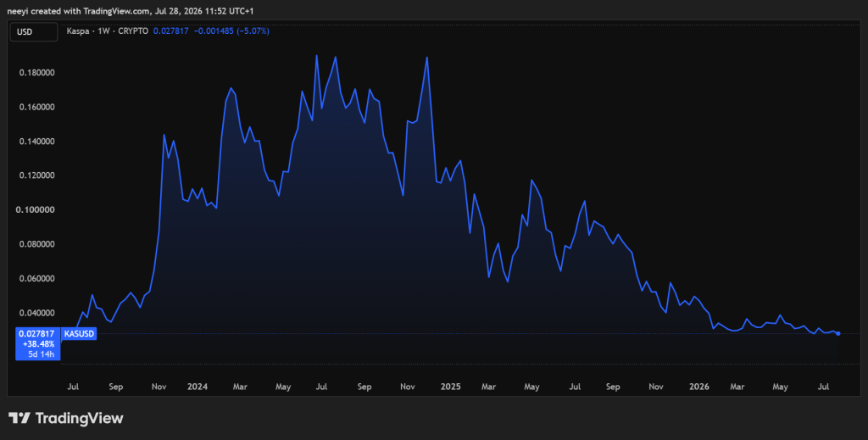Click the 0.140000 price axis label

pyautogui.click(x=36, y=141)
